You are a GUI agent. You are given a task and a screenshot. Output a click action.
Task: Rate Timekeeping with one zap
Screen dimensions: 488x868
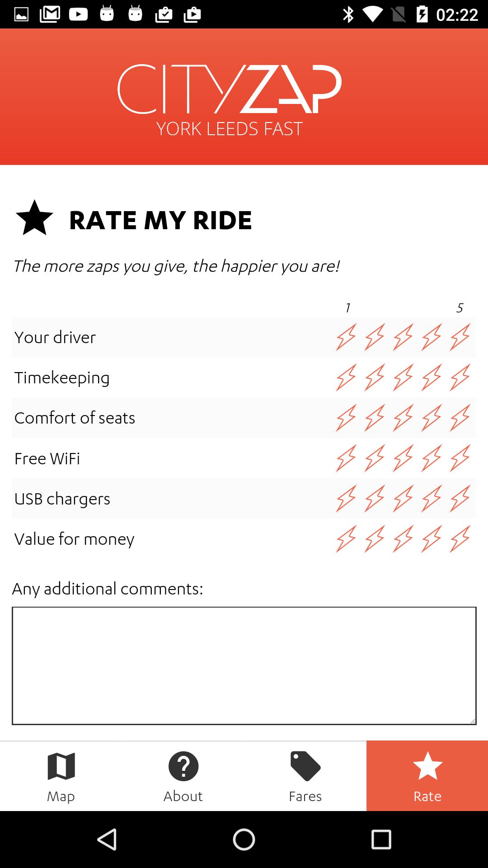pos(346,377)
